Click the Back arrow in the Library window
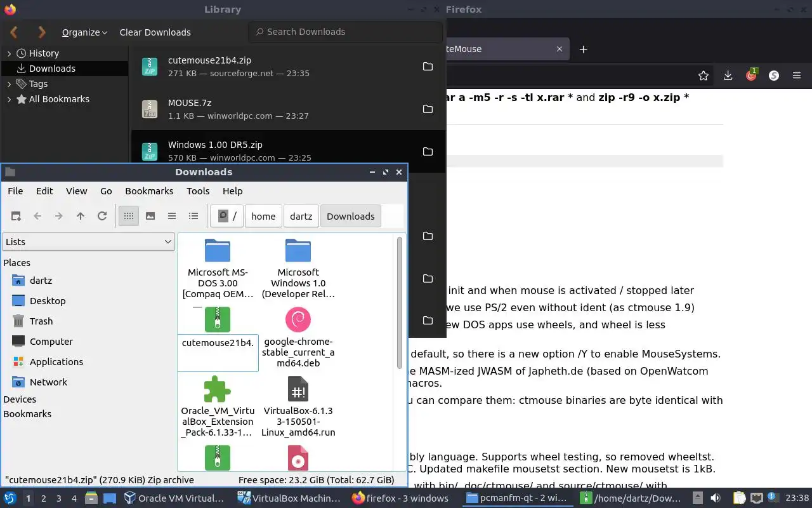 click(x=14, y=32)
